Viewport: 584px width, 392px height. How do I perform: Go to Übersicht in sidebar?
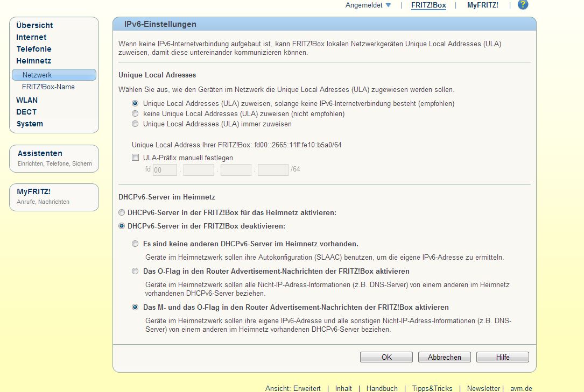[x=34, y=25]
